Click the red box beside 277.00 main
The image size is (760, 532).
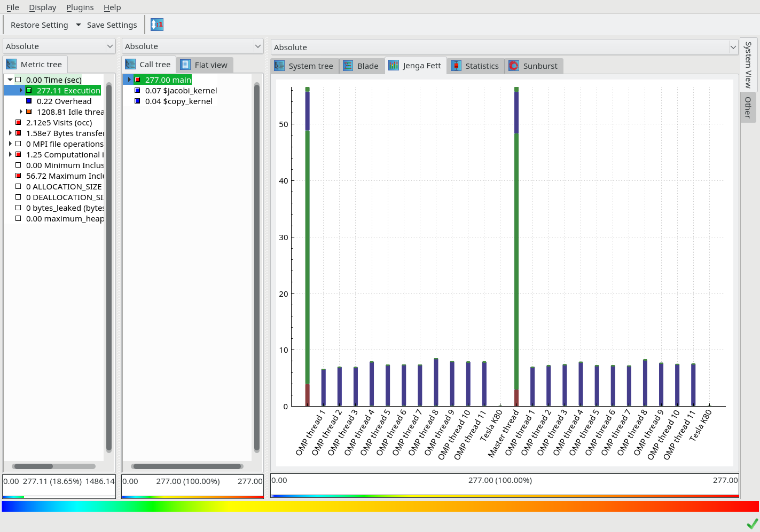pos(137,80)
